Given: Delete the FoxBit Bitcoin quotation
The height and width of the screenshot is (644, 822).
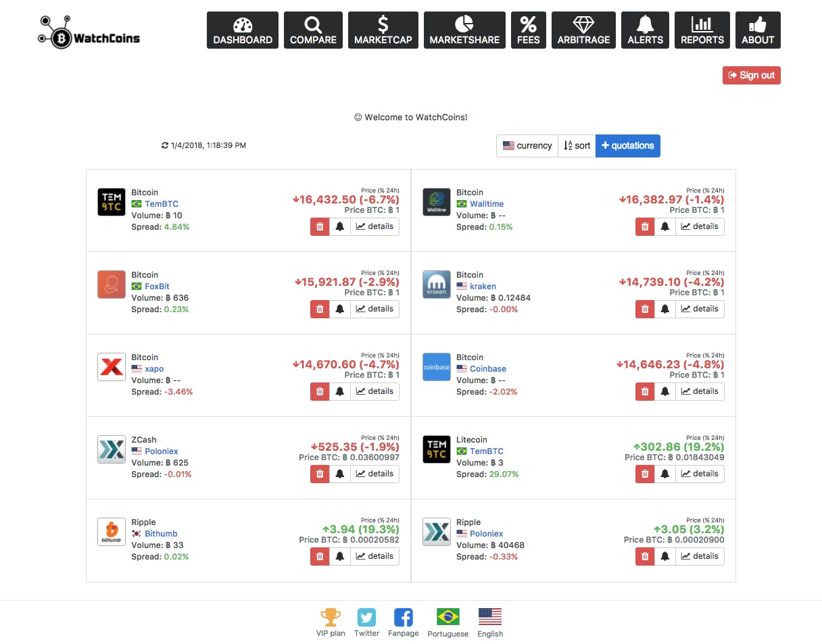Looking at the screenshot, I should coord(320,309).
